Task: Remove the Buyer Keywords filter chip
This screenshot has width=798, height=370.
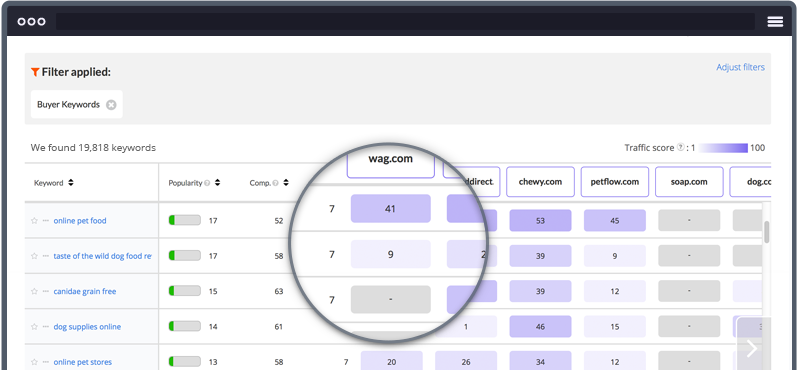Action: coord(111,105)
